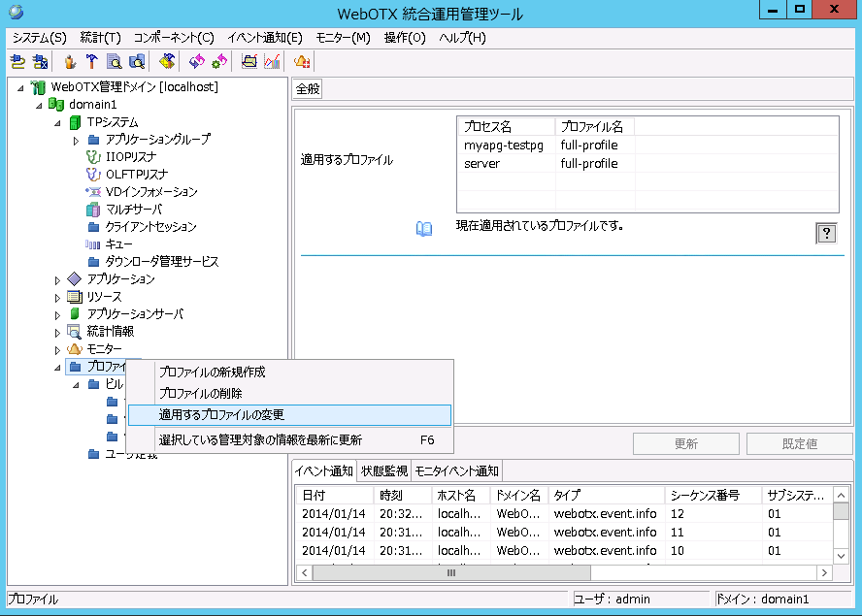Viewport: 862px width, 616px height.
Task: Select the hammer-shaped stop toolbar icon
Action: 92,60
